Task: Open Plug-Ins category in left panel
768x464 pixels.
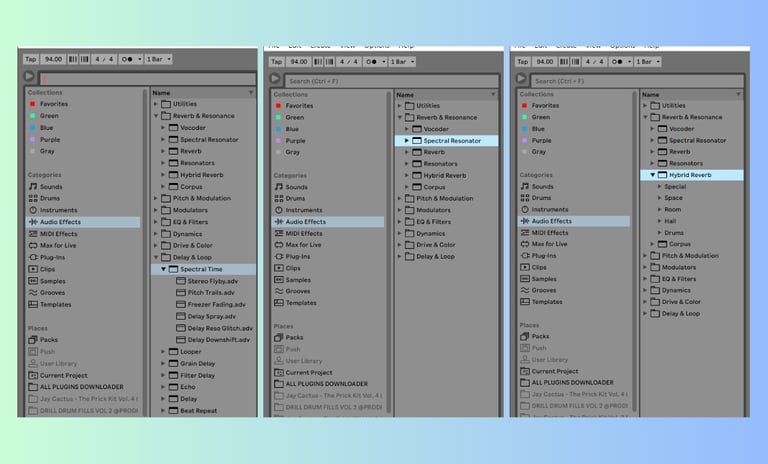Action: click(47, 257)
